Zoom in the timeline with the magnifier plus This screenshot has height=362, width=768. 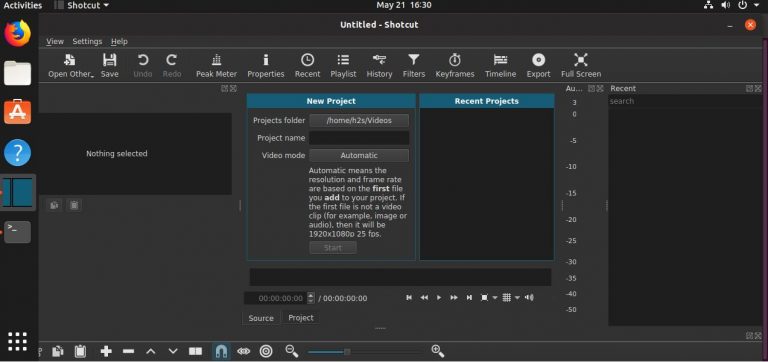pyautogui.click(x=437, y=351)
